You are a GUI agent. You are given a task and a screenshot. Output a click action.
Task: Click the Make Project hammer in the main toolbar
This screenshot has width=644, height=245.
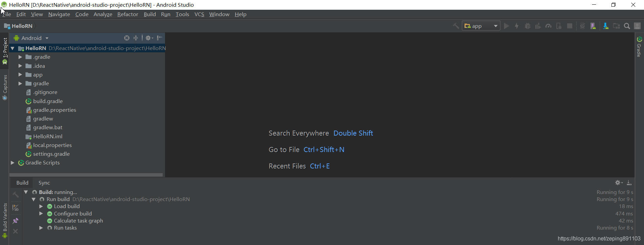coord(455,26)
